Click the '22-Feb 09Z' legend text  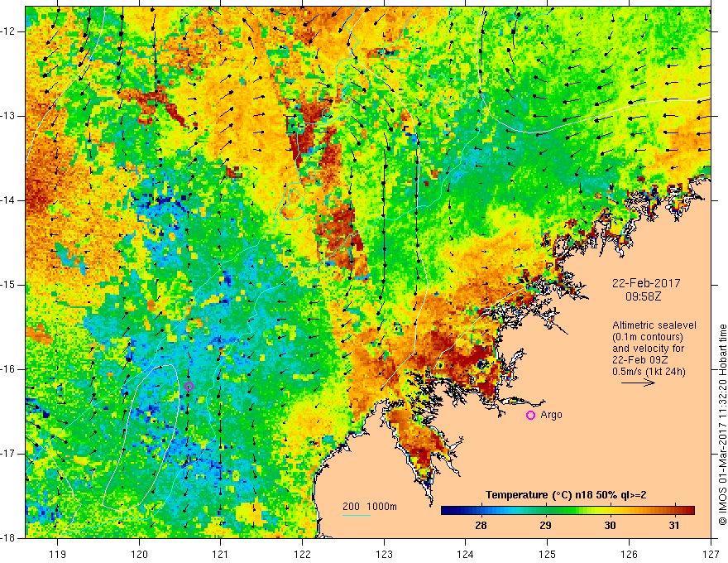click(x=641, y=360)
